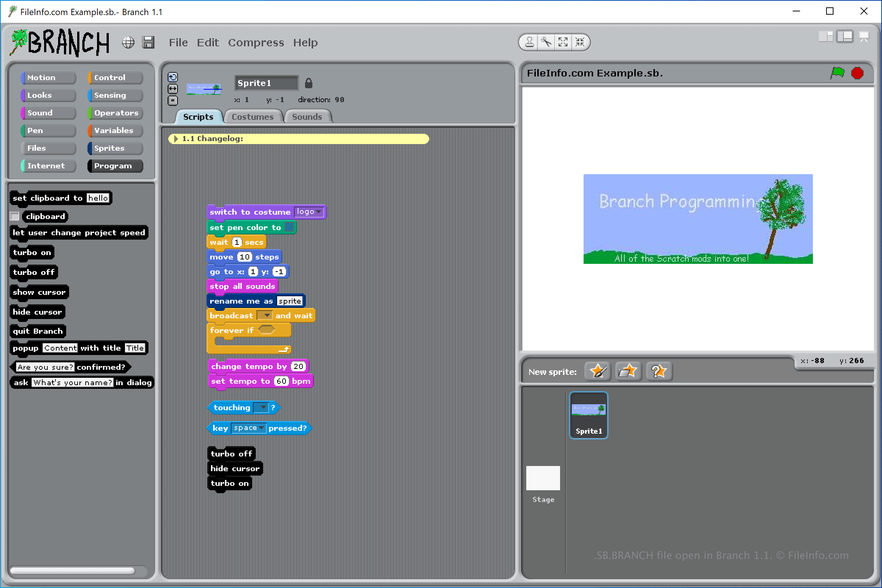Paint a new sprite
The width and height of the screenshot is (882, 588).
[x=598, y=372]
